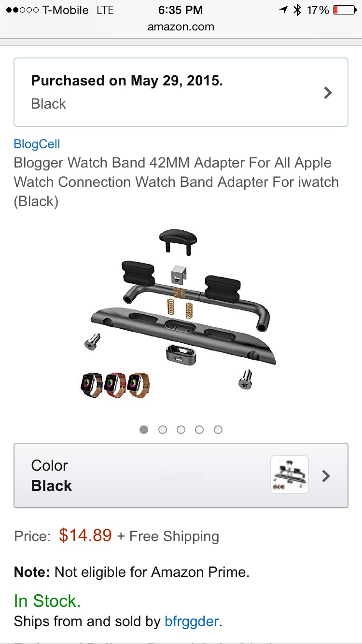
Task: Switch to third product image dot
Action: (181, 430)
